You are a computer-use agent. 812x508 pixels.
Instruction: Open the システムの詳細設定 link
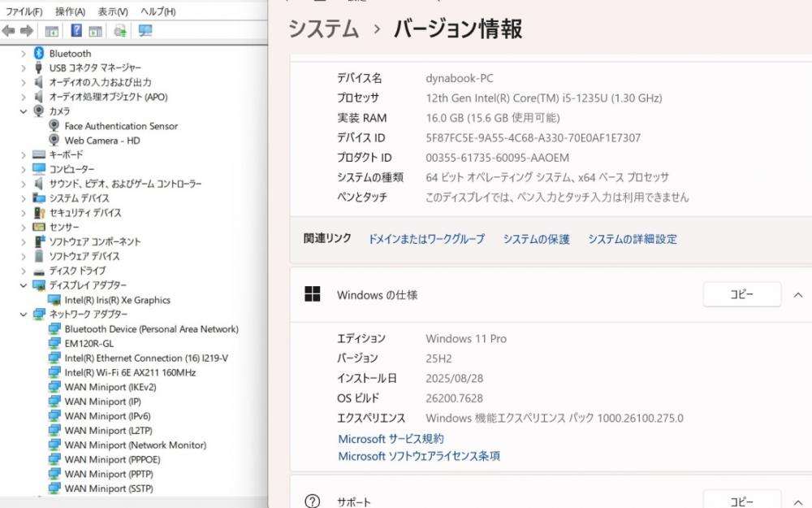(632, 239)
